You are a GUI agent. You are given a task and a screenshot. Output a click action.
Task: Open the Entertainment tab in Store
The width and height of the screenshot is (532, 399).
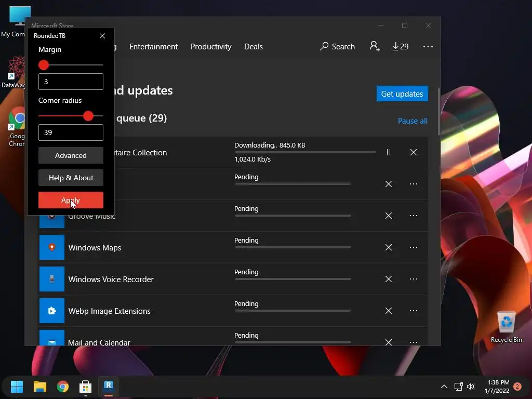click(153, 46)
